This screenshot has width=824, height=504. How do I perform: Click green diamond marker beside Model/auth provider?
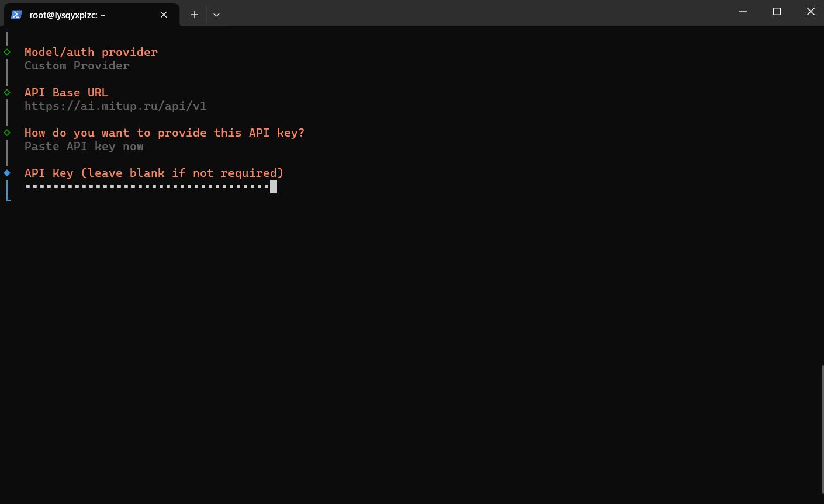pos(7,52)
